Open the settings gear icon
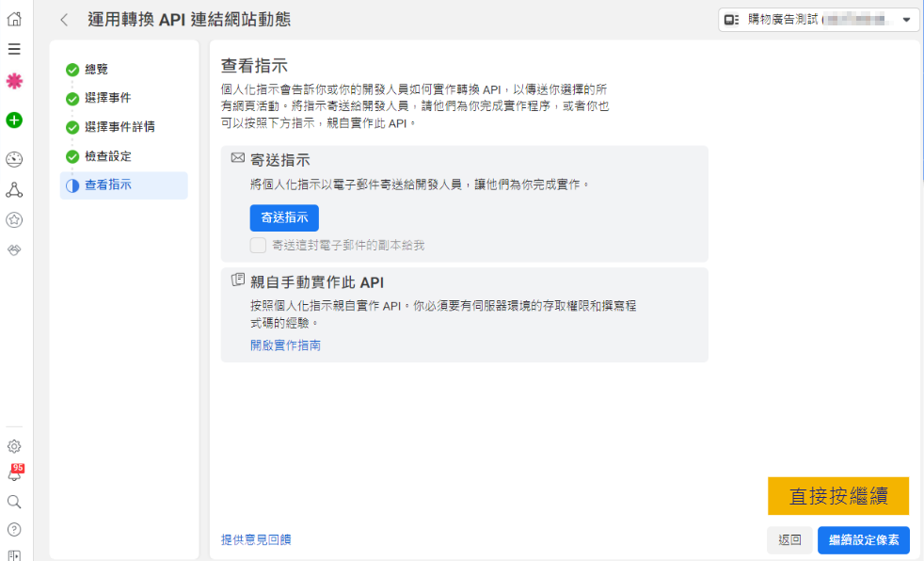Screen dimensions: 924x561 click(14, 446)
